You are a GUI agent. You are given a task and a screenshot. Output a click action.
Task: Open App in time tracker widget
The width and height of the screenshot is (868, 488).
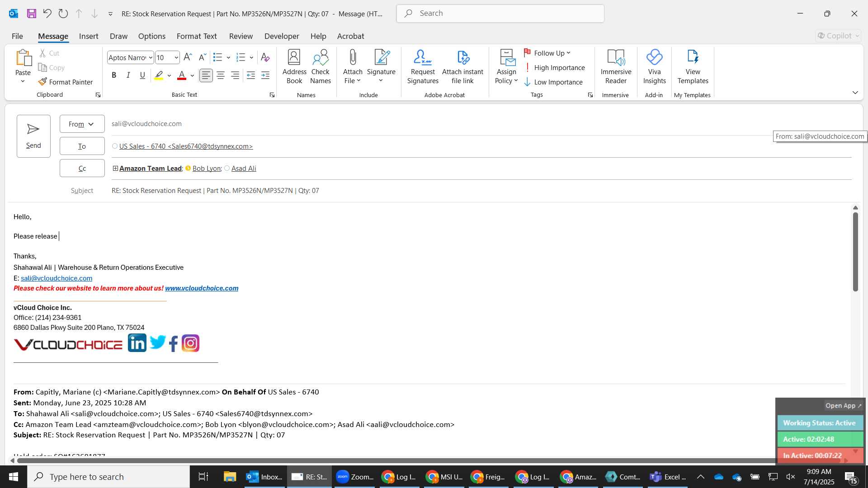click(843, 406)
